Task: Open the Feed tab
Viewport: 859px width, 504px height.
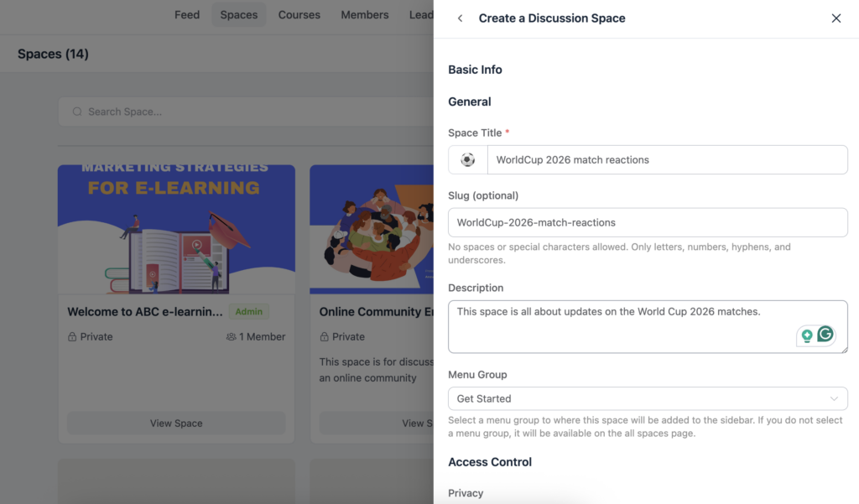Action: tap(187, 15)
